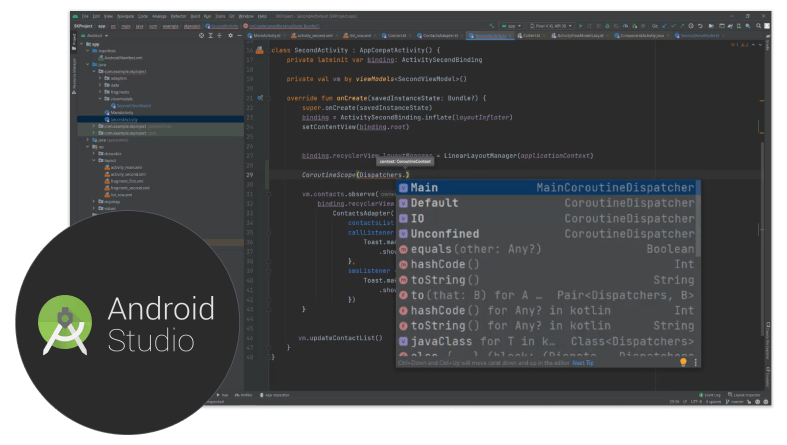Image resolution: width=787 pixels, height=445 pixels.
Task: Open Git history clock icon
Action: point(691,26)
